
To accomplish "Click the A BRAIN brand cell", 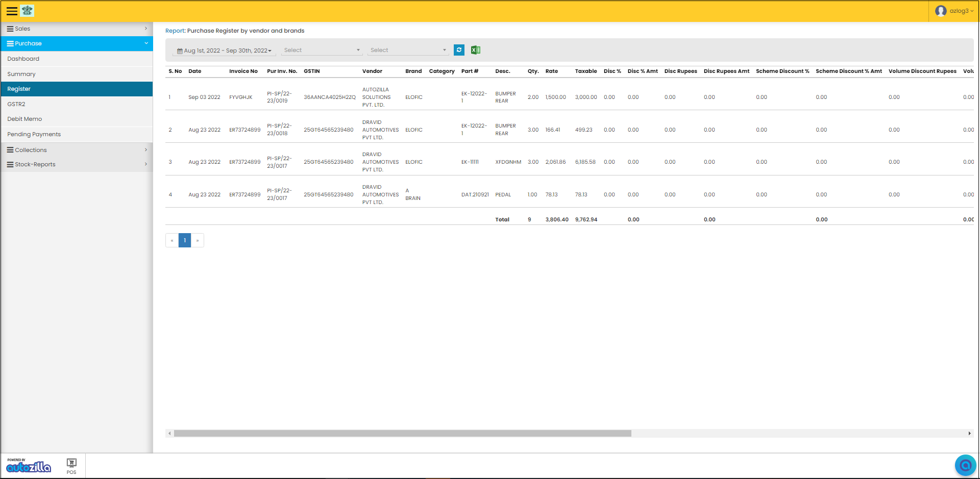I will point(413,194).
